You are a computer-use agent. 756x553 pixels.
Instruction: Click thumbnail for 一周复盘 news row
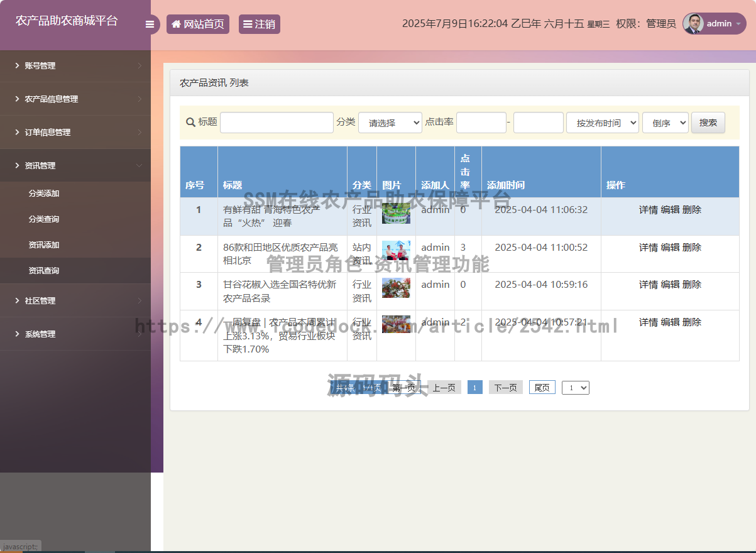(x=396, y=324)
